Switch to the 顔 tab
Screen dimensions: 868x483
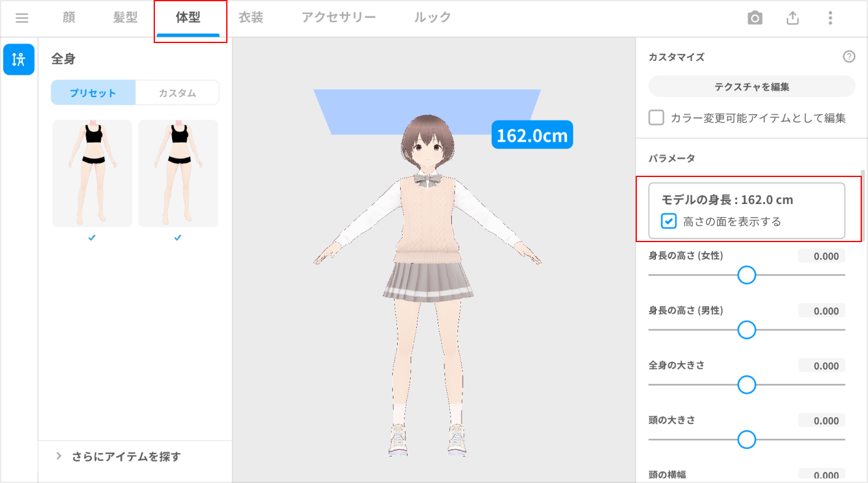click(x=69, y=18)
